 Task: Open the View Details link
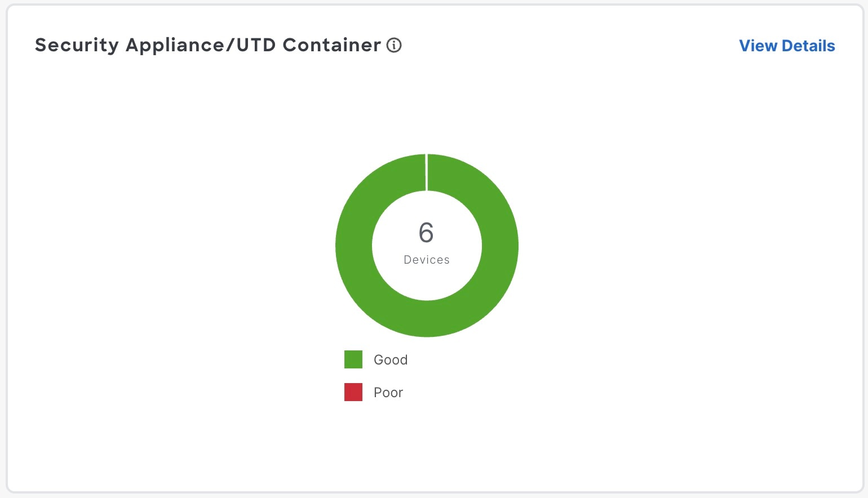[786, 46]
